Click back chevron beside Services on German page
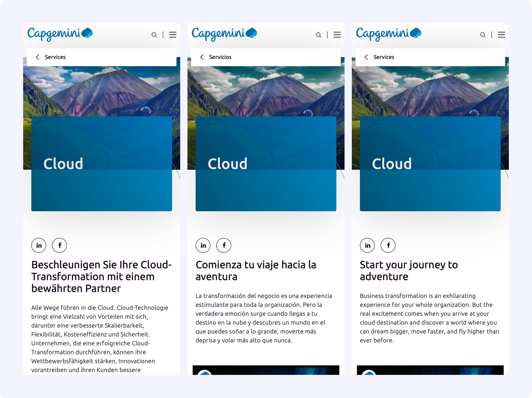This screenshot has height=398, width=532. (38, 57)
